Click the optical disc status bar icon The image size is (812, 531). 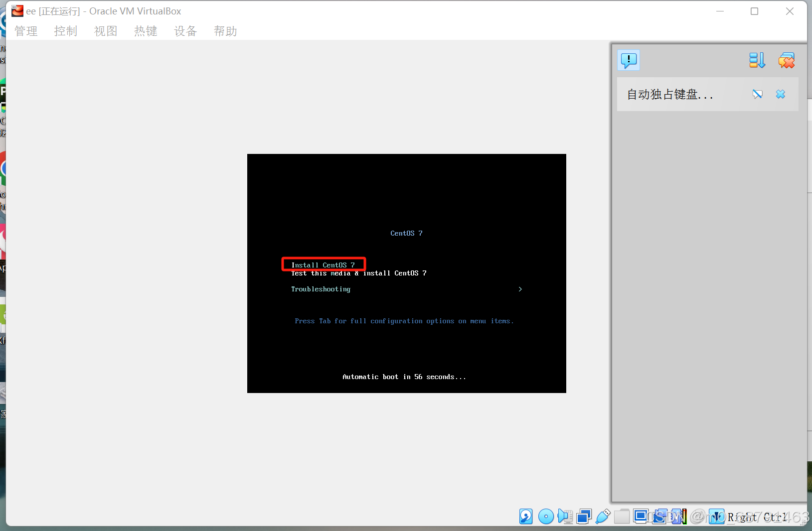click(546, 517)
